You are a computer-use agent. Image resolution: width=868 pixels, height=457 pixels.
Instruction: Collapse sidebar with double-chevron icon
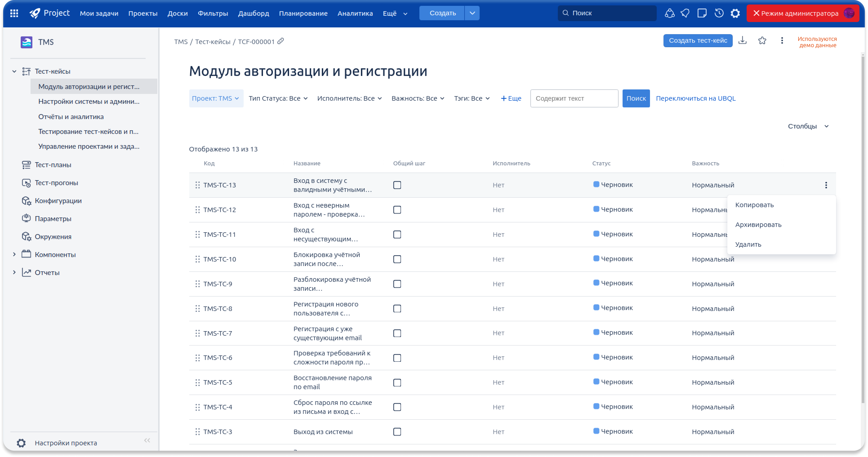[x=147, y=440]
